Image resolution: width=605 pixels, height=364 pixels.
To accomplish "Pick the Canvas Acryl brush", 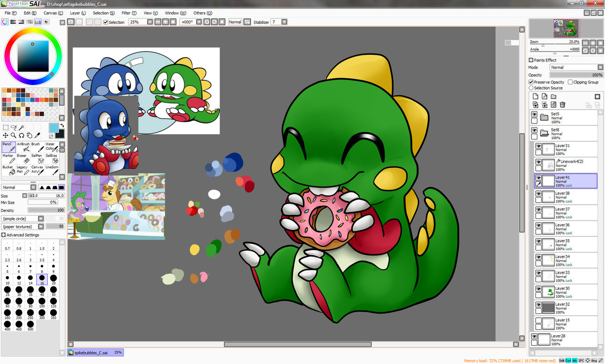I will pos(37,170).
